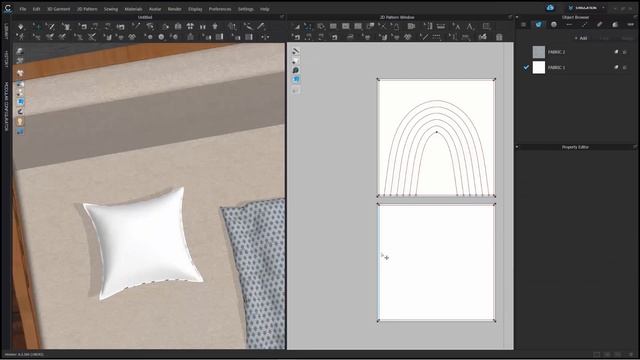The height and width of the screenshot is (360, 640).
Task: Open the MODULAR CONFIGURATOR side tab
Action: 6,106
